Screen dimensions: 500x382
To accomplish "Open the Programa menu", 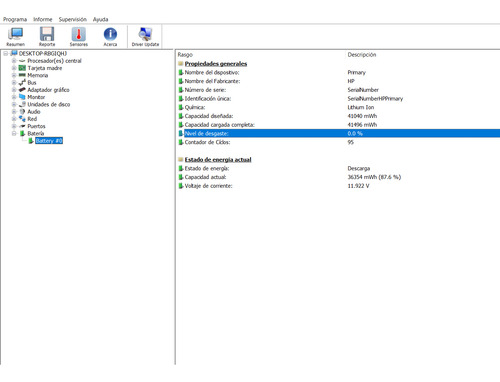I will [15, 19].
